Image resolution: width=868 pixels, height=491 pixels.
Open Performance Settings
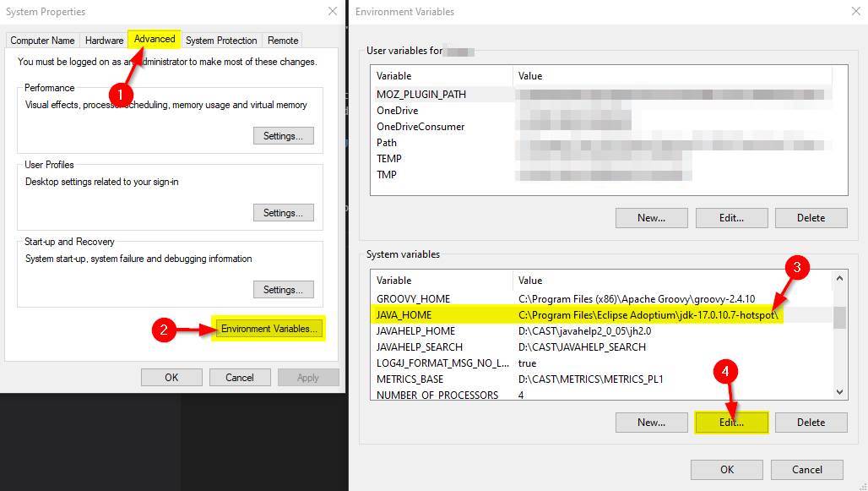(283, 136)
